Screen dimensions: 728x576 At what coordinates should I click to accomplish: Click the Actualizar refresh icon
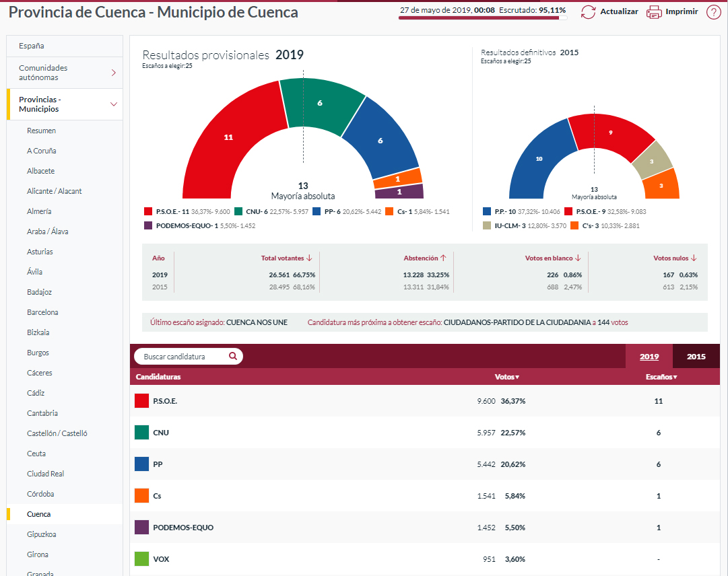click(588, 11)
